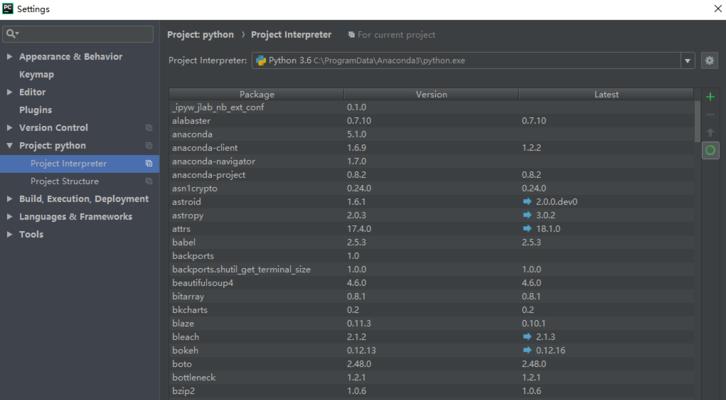This screenshot has height=400, width=726.
Task: Expand the Editor section arrow
Action: point(9,92)
